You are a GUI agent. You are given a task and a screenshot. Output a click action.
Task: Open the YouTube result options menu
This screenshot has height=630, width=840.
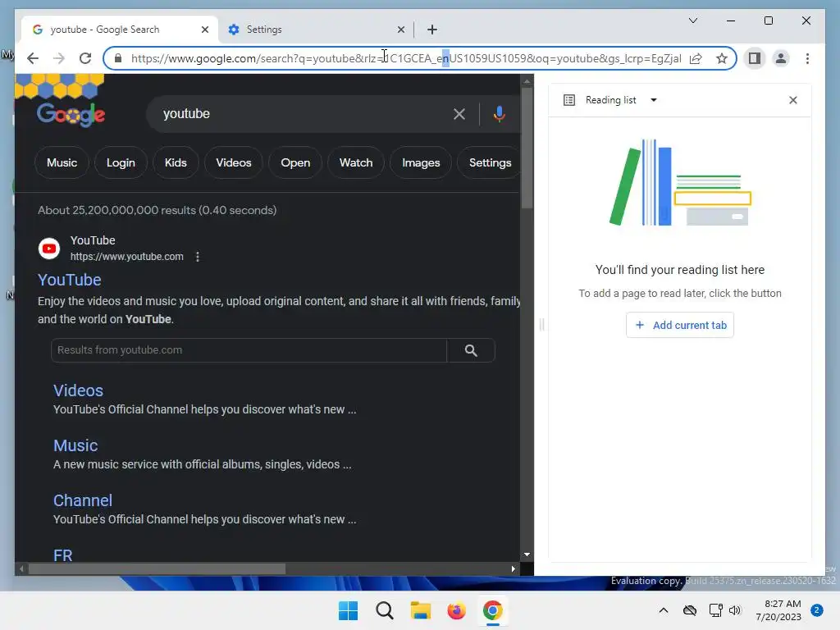pyautogui.click(x=198, y=257)
